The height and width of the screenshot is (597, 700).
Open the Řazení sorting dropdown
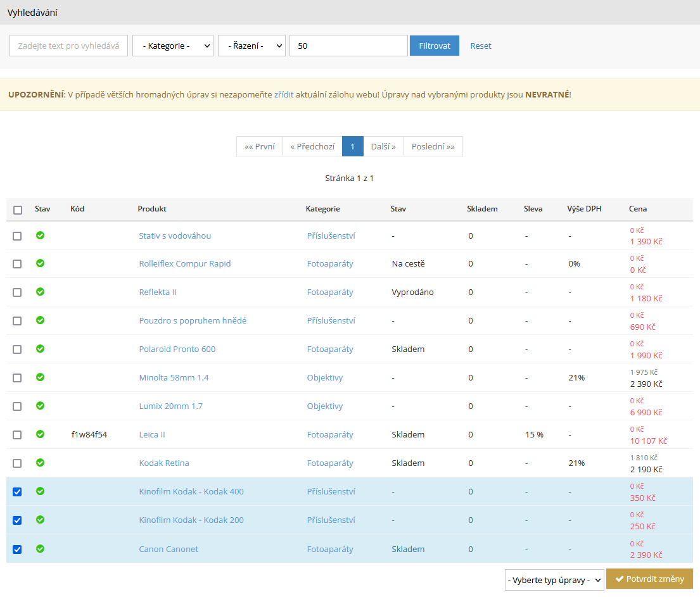coord(251,46)
